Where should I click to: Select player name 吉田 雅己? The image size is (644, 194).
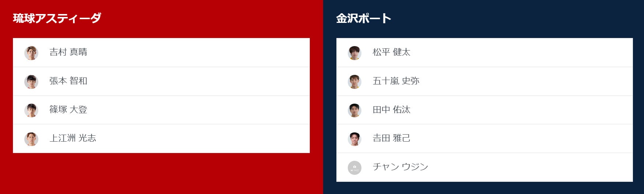(x=391, y=138)
